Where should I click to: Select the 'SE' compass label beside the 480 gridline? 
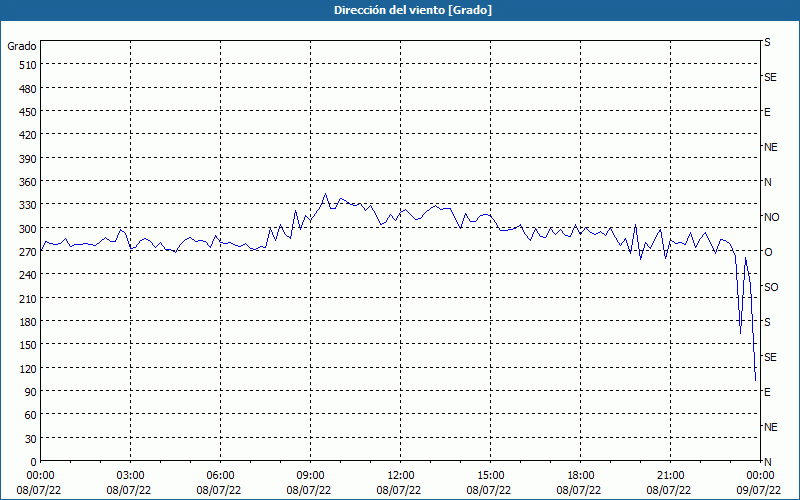point(770,77)
